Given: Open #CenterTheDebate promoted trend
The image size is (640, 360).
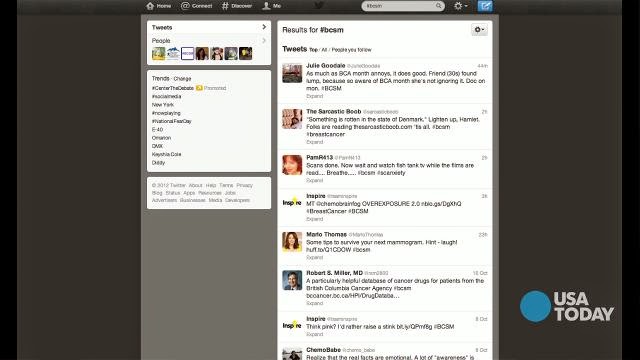Looking at the screenshot, I should 173,88.
